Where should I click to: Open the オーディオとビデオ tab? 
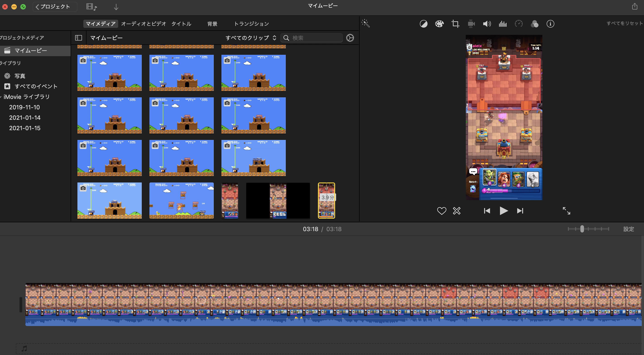144,24
